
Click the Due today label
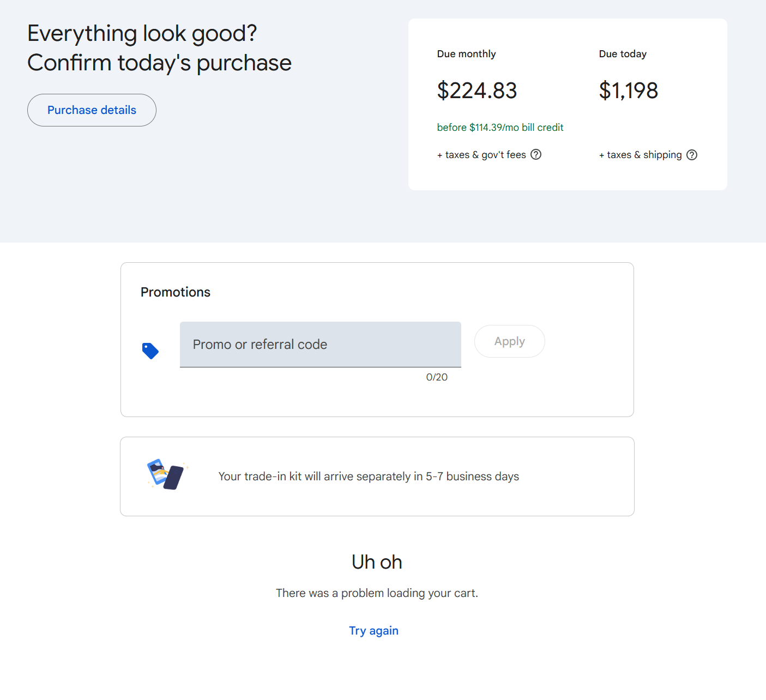pos(623,54)
